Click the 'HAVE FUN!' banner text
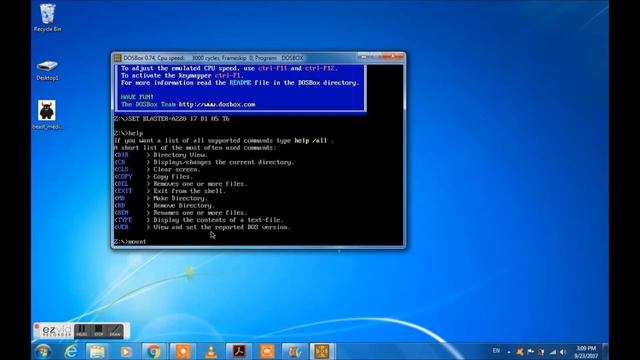This screenshot has height=360, width=640. pos(137,97)
